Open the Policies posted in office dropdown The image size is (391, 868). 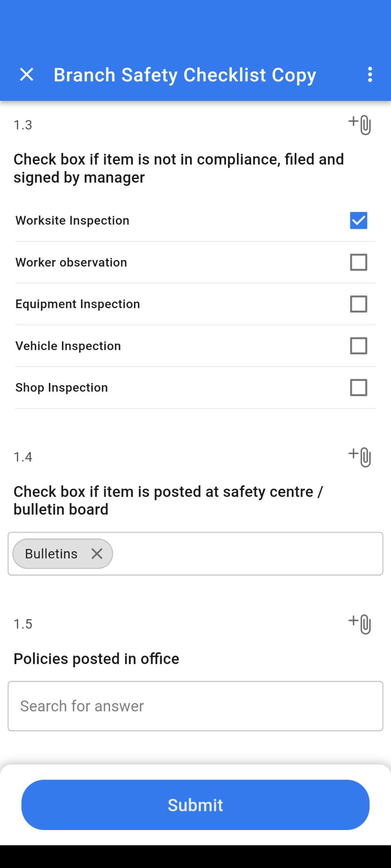click(195, 706)
